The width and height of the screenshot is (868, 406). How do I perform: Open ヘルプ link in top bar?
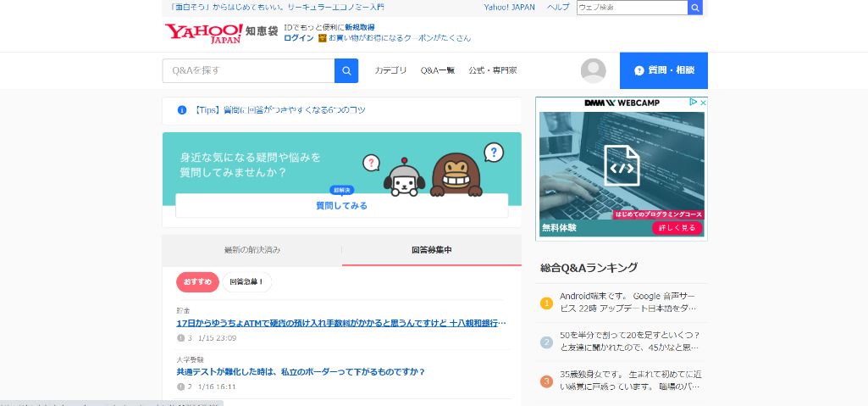pyautogui.click(x=558, y=7)
